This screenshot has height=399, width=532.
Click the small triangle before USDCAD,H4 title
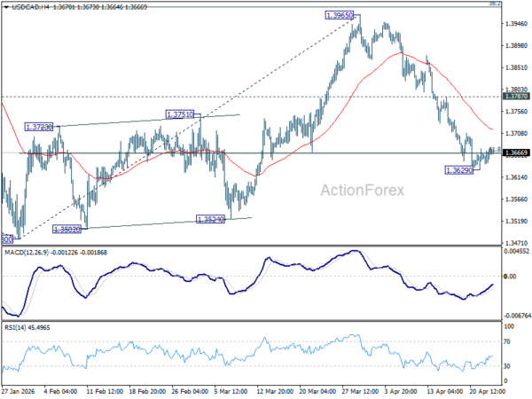click(7, 7)
